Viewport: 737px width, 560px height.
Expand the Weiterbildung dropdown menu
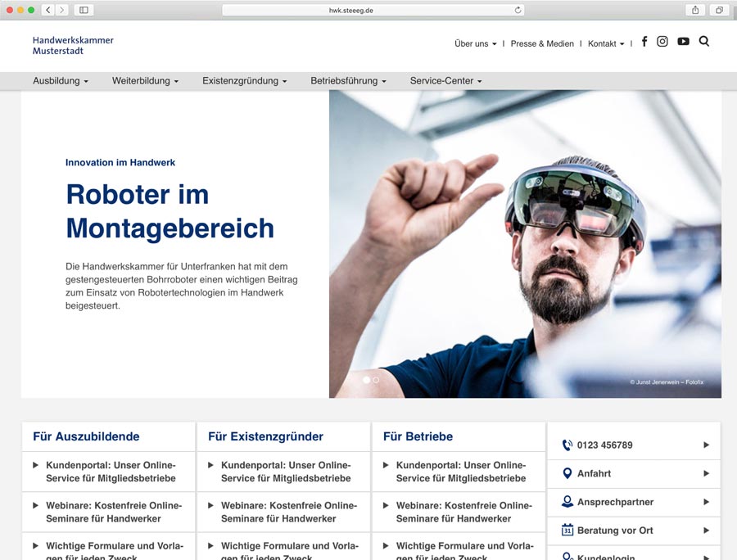coord(145,81)
